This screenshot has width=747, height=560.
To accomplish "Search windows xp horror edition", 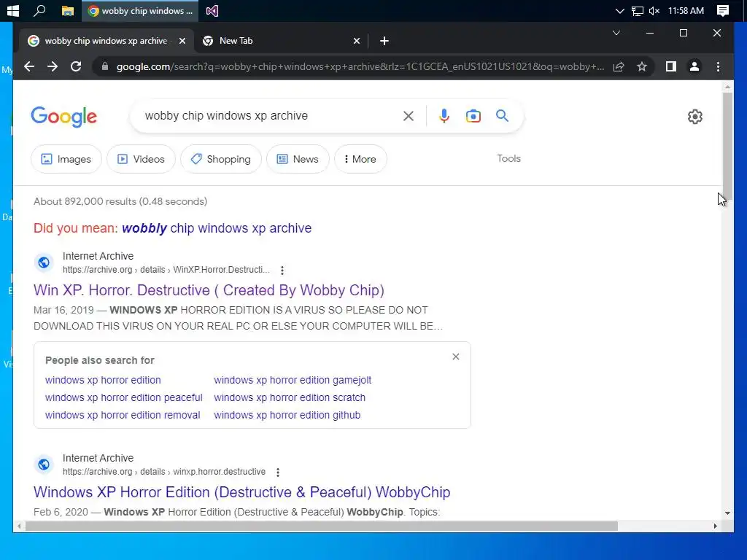I will pyautogui.click(x=103, y=380).
